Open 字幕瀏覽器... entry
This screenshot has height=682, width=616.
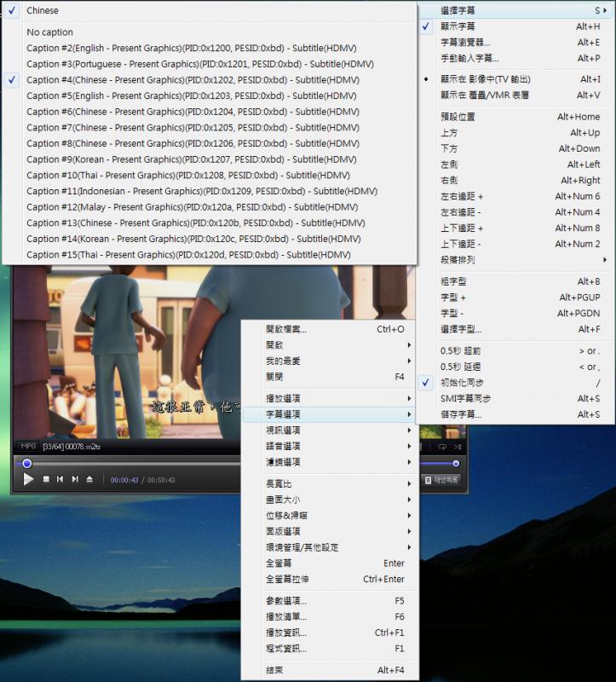pos(515,42)
